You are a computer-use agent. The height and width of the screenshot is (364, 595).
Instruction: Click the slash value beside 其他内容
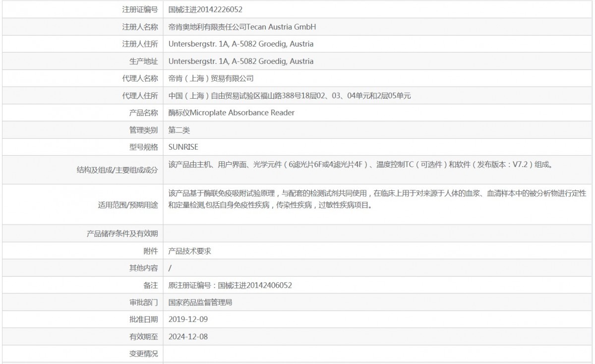coord(170,268)
